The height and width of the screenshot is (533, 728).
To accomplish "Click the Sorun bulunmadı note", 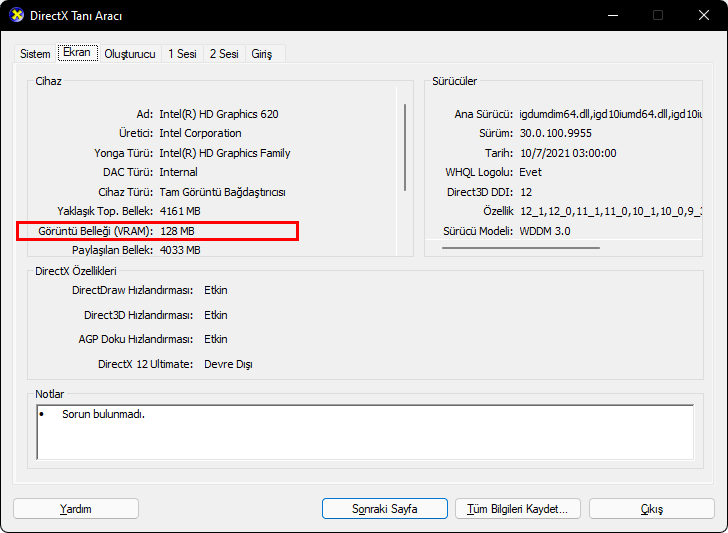I will [104, 414].
